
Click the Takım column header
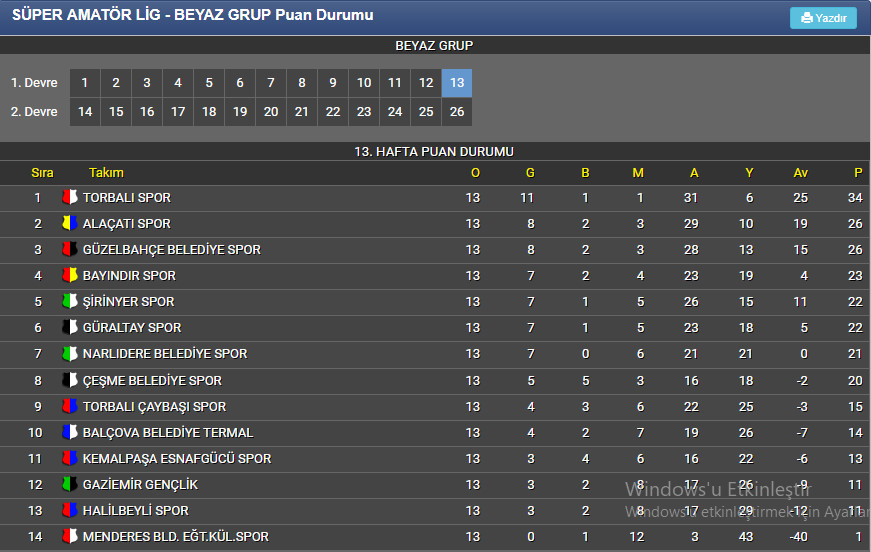click(x=106, y=173)
